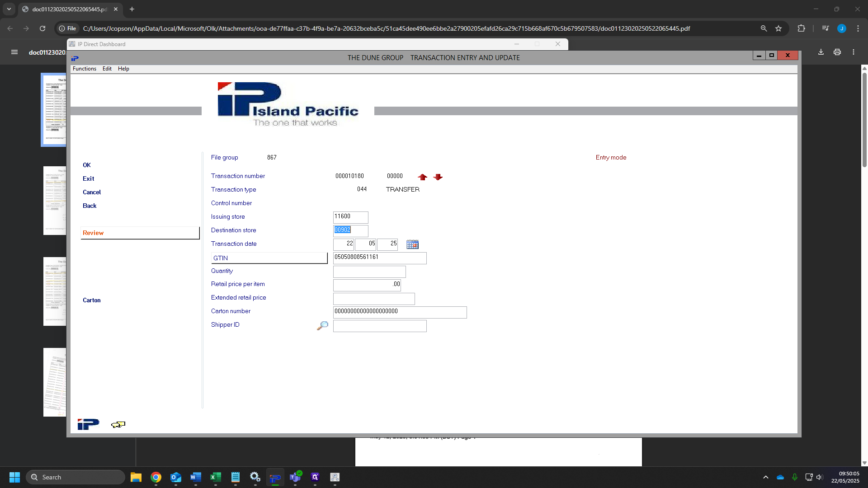This screenshot has width=868, height=488.
Task: Open the Windows Start menu
Action: (14, 477)
